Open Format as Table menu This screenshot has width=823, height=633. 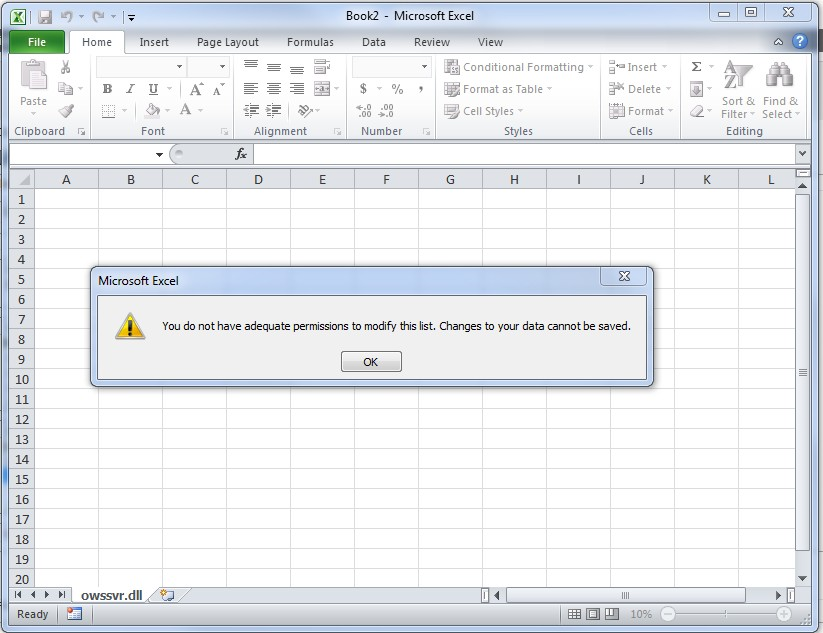(x=498, y=89)
